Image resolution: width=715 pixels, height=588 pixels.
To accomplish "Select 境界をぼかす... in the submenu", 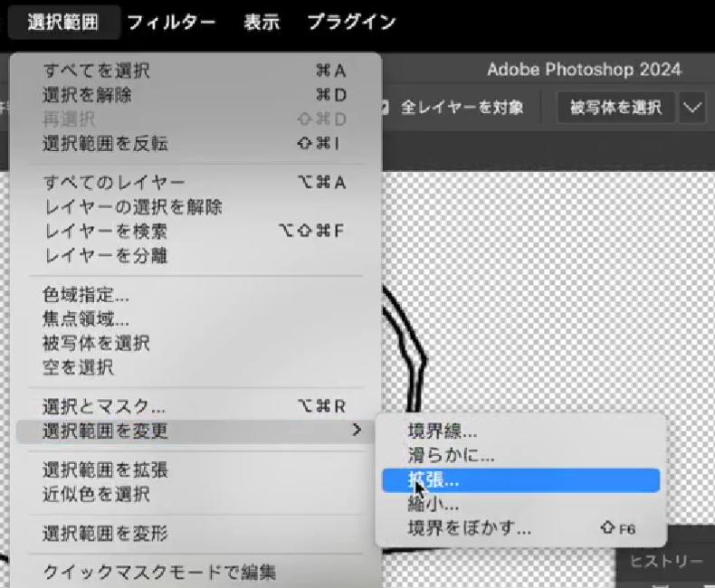I will pyautogui.click(x=520, y=528).
